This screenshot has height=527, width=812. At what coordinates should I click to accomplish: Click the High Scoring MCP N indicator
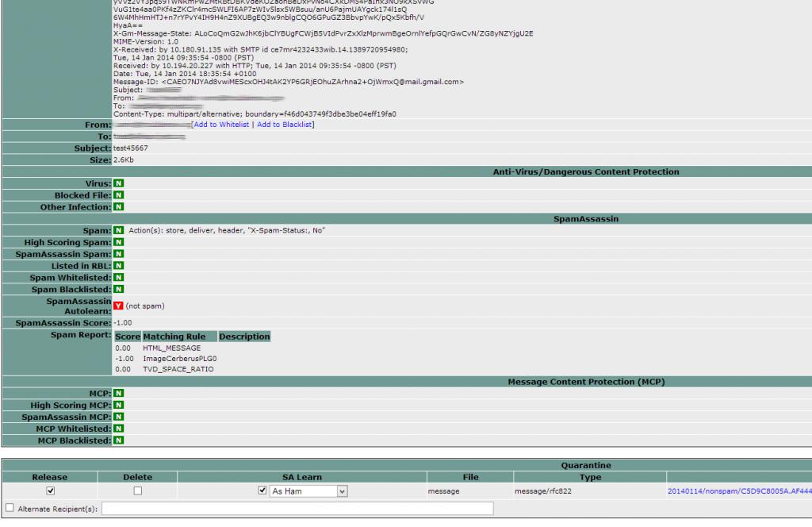(x=119, y=406)
